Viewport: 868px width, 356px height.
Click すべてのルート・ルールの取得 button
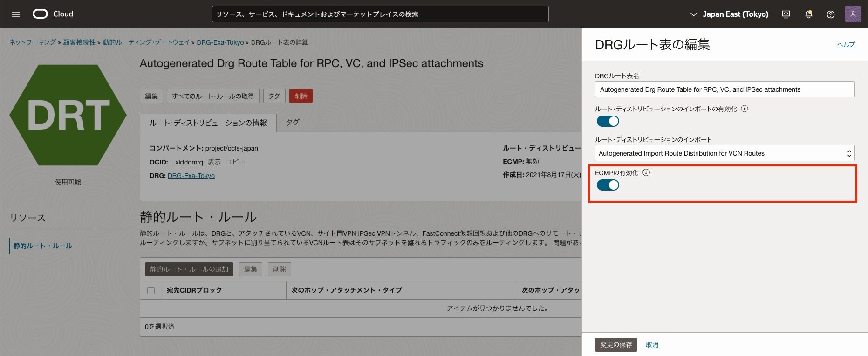[213, 96]
